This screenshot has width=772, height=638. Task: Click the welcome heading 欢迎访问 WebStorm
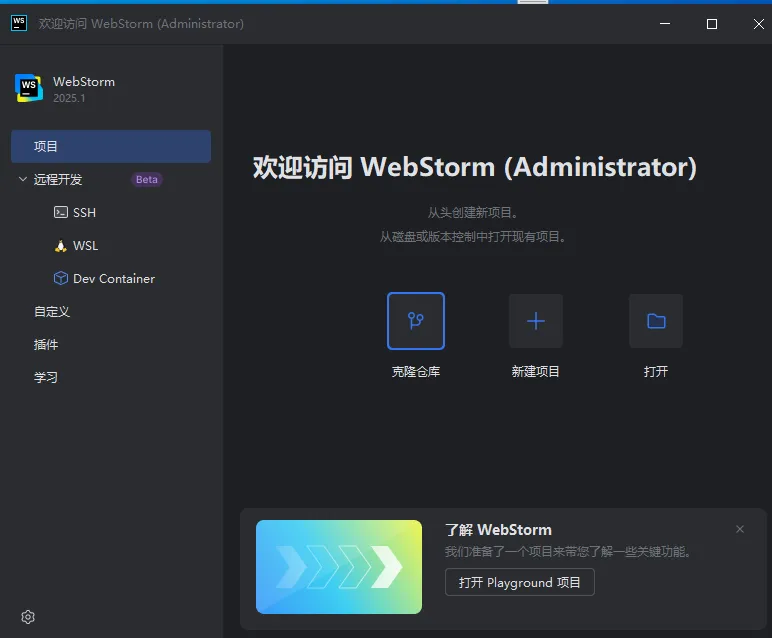coord(475,167)
